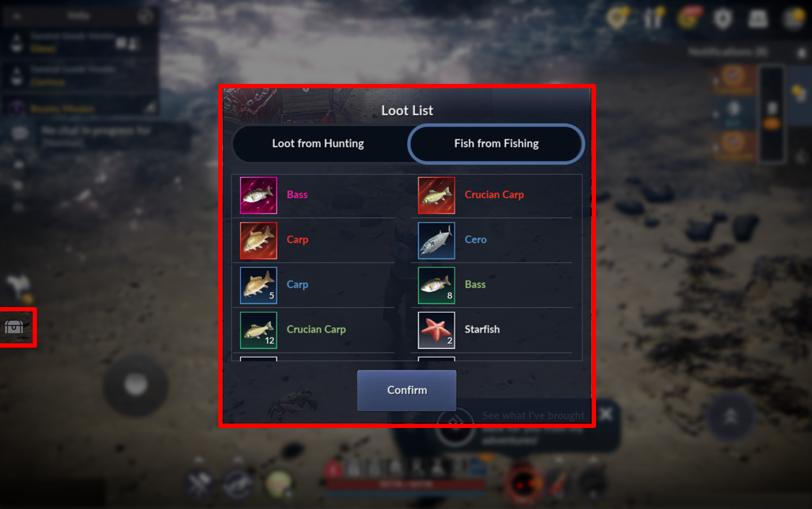Select the green Bass icon with count 8
Screen dimensions: 812x509
click(x=437, y=285)
